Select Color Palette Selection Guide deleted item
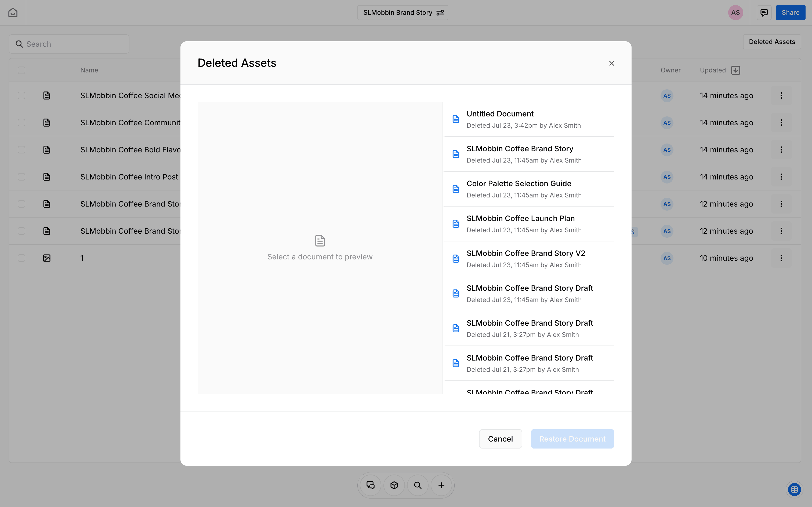 (x=529, y=189)
